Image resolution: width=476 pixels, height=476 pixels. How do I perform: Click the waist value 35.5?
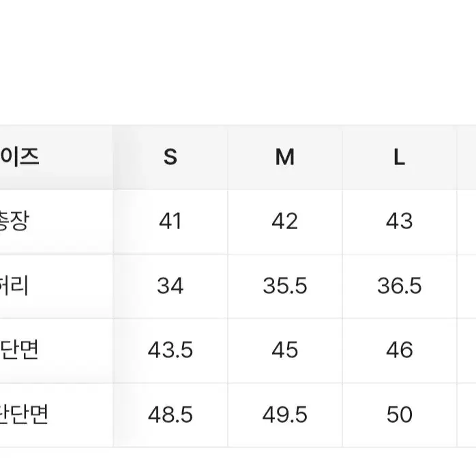coord(285,286)
